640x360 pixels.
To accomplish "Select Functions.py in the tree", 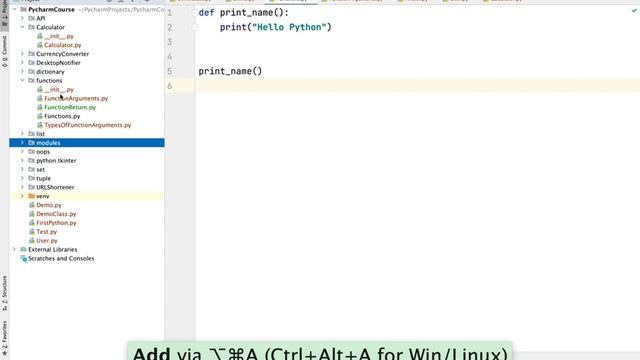I will coord(62,116).
